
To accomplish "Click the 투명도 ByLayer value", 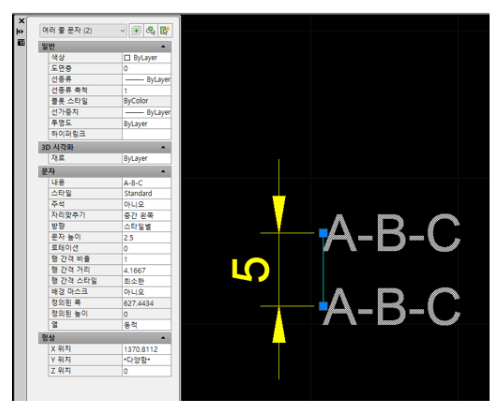I will [x=147, y=123].
